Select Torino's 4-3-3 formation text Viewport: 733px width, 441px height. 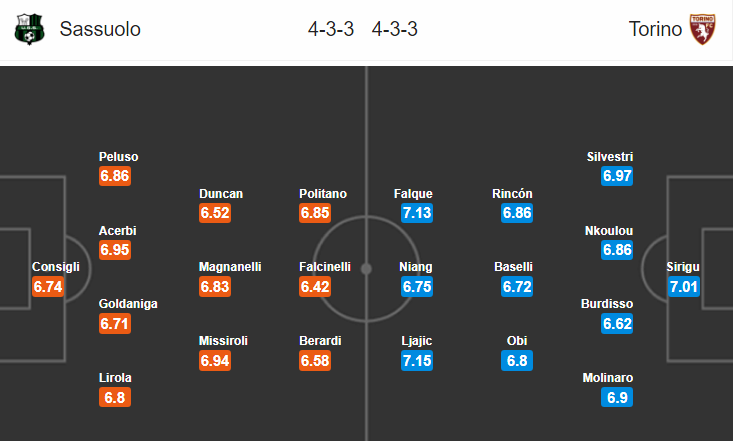tap(395, 29)
